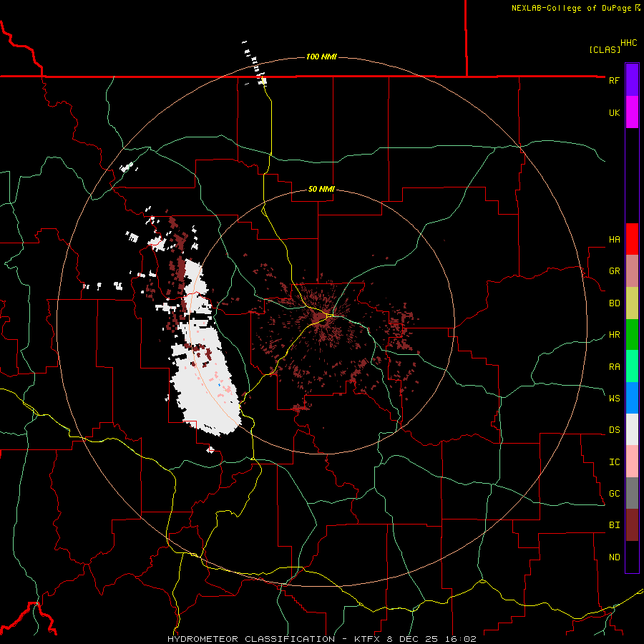This screenshot has width=644, height=644.
Task: Click the NEXLAB-College of DuPage credit text
Action: [572, 8]
